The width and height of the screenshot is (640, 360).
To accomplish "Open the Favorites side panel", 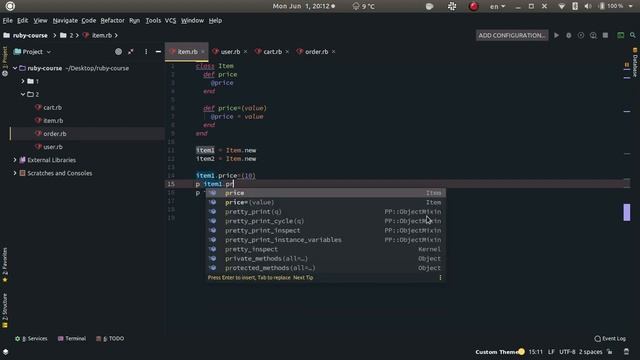I will point(5,264).
